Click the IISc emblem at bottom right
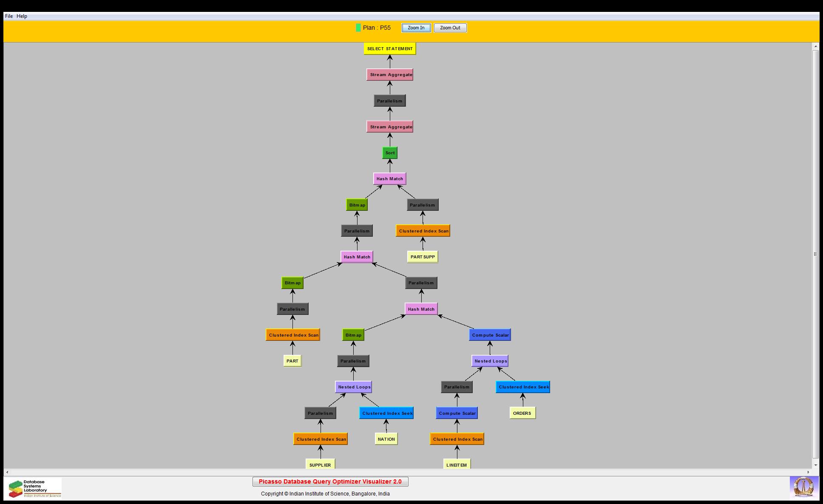Screen dimensions: 823x504 803,487
